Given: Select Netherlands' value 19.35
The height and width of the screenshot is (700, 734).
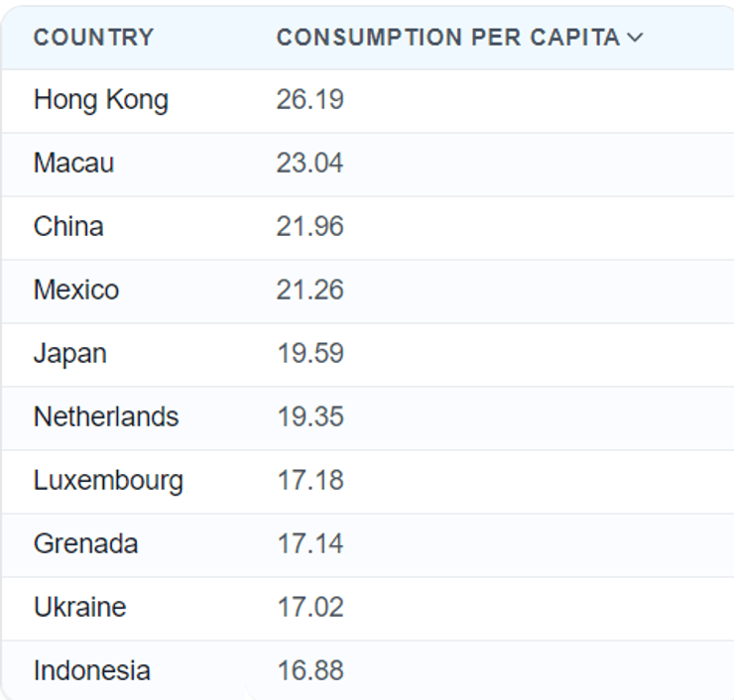Looking at the screenshot, I should [x=309, y=417].
